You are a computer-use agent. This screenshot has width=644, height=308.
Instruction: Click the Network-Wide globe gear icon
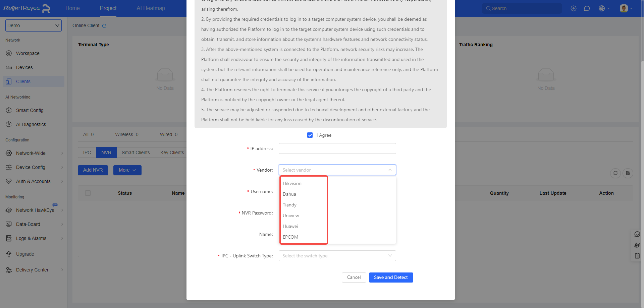pyautogui.click(x=9, y=153)
